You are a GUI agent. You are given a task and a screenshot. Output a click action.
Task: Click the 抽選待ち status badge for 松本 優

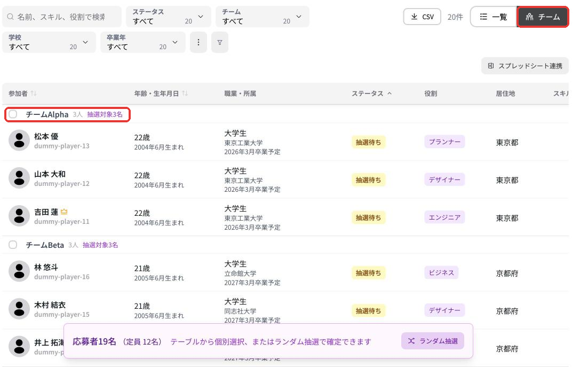(368, 142)
